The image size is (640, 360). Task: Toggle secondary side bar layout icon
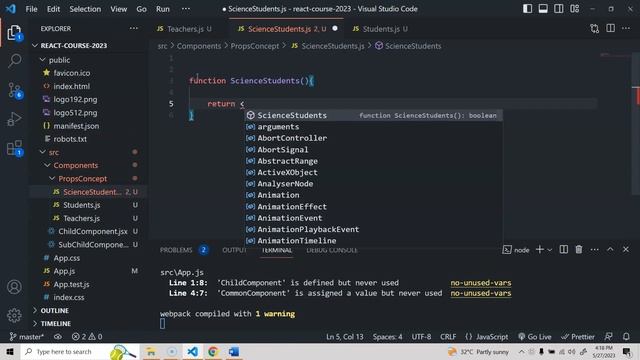(559, 9)
